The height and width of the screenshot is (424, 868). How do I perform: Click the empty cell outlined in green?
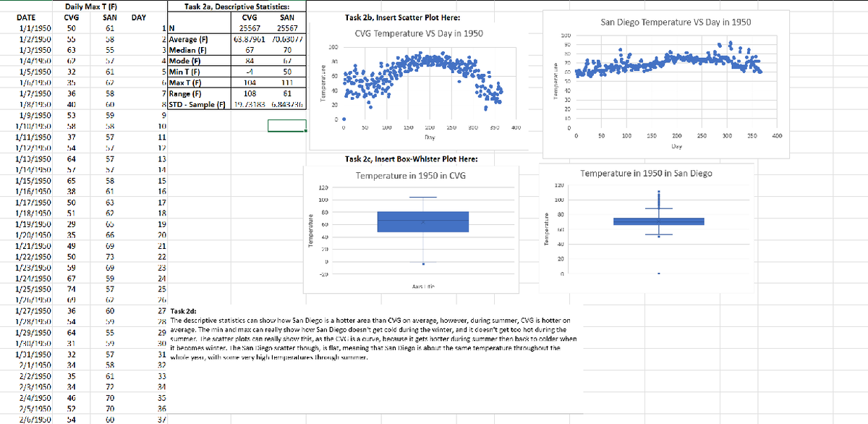point(288,126)
